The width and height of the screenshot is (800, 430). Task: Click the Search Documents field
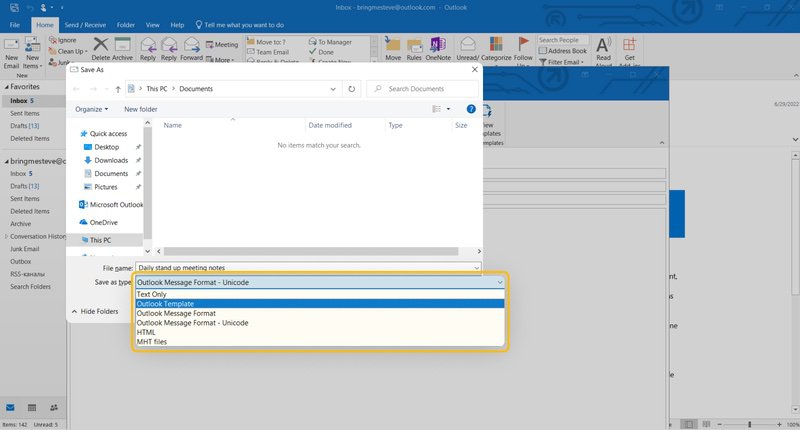[422, 89]
